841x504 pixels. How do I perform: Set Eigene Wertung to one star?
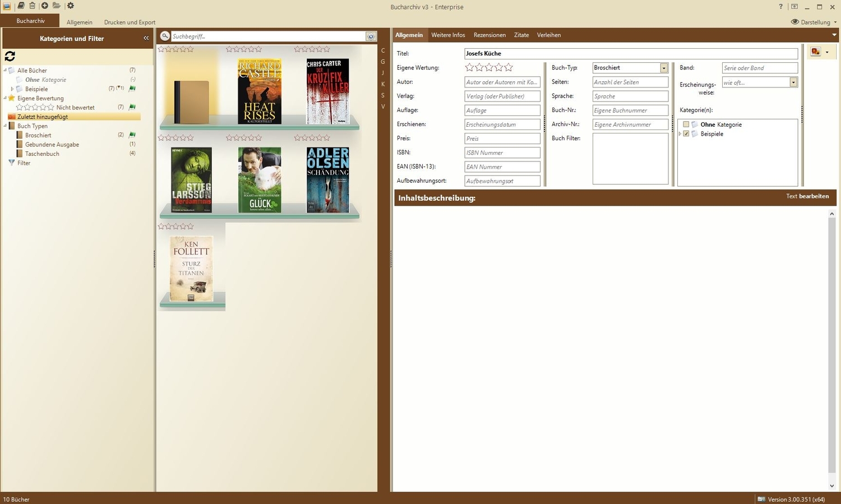(x=470, y=67)
